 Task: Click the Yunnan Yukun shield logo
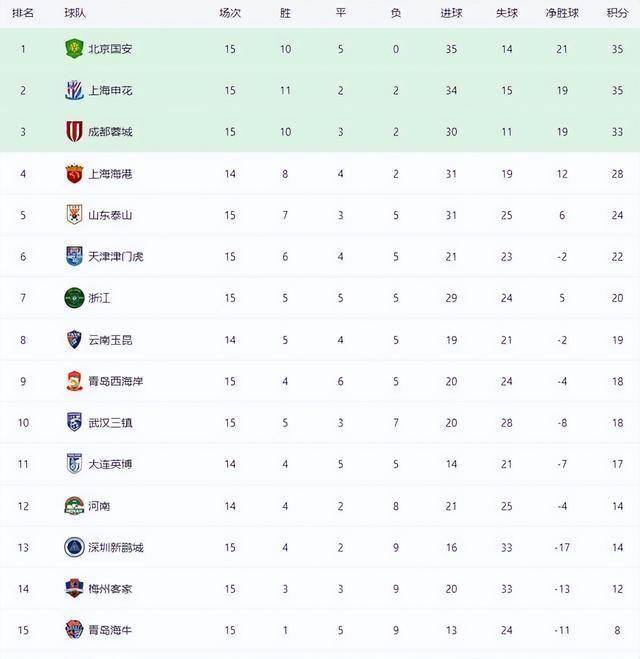point(74,340)
